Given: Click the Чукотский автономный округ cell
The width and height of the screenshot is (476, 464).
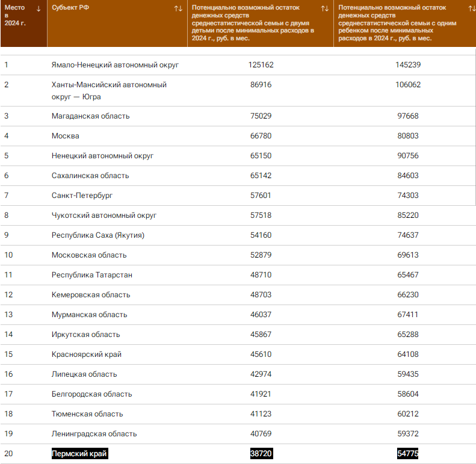Looking at the screenshot, I should (x=104, y=215).
